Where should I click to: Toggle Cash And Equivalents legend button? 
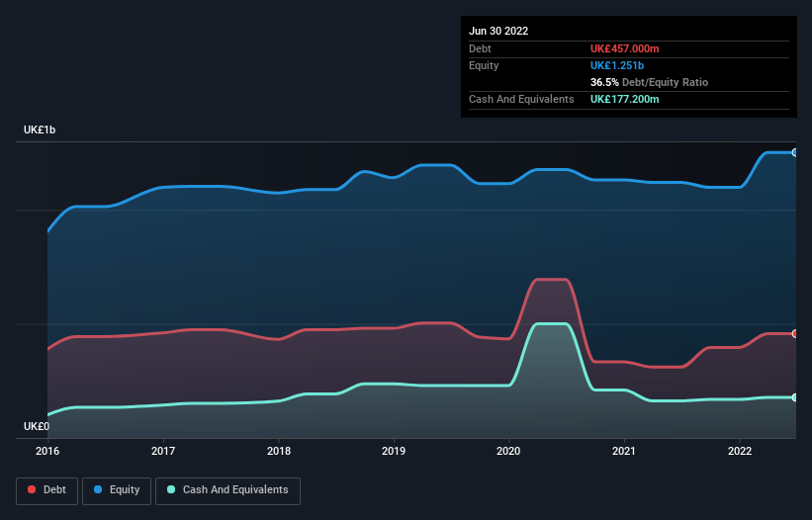(227, 490)
